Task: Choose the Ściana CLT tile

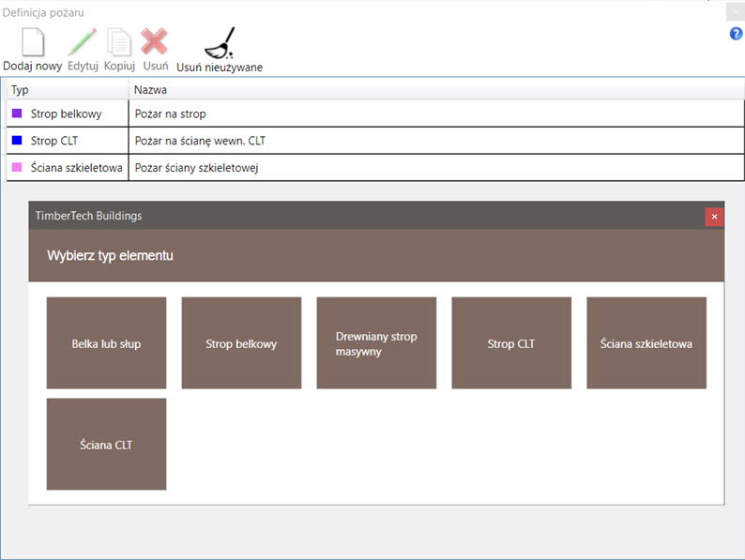Action: point(106,445)
